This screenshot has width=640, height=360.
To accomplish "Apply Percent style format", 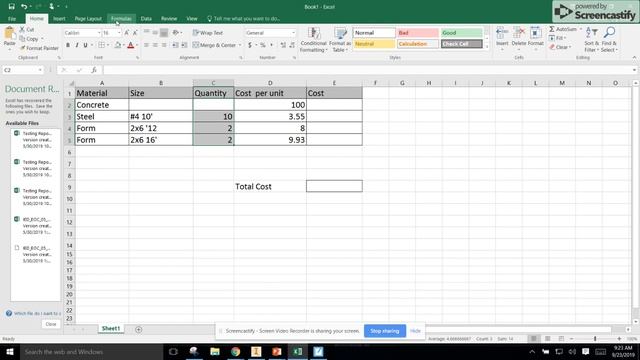I will coord(263,45).
